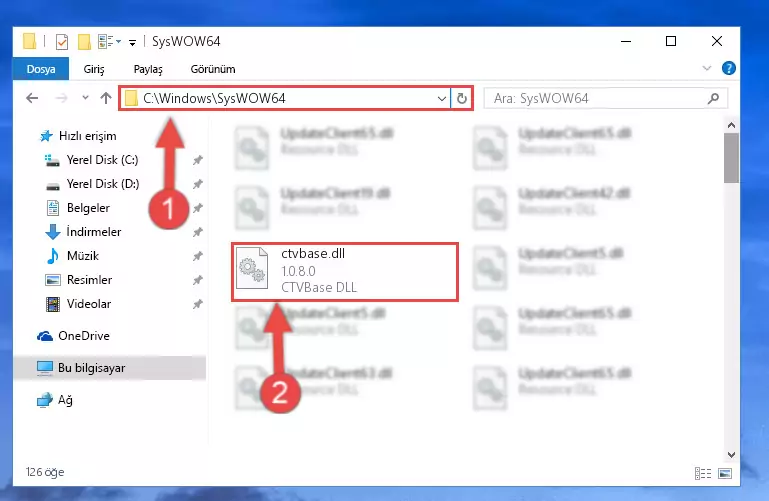
Task: Expand the ribbon with the chevron
Action: point(707,68)
